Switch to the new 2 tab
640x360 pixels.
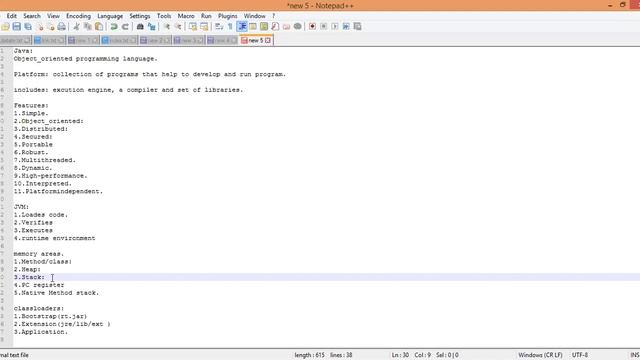tap(155, 40)
